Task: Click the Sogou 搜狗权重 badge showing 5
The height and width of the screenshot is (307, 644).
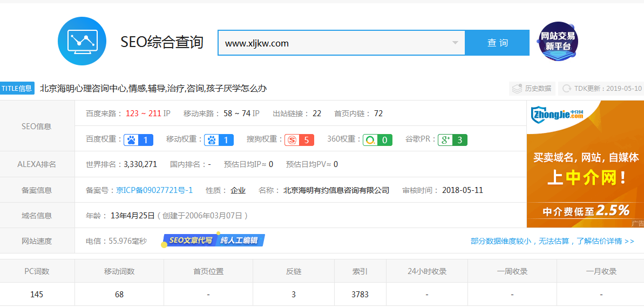Action: [x=299, y=140]
